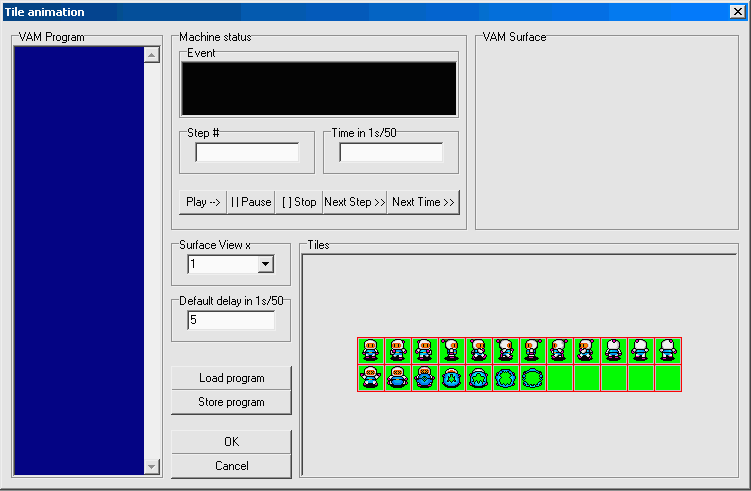
Task: Select the eighth top-row Bomberman tile
Action: pyautogui.click(x=560, y=350)
